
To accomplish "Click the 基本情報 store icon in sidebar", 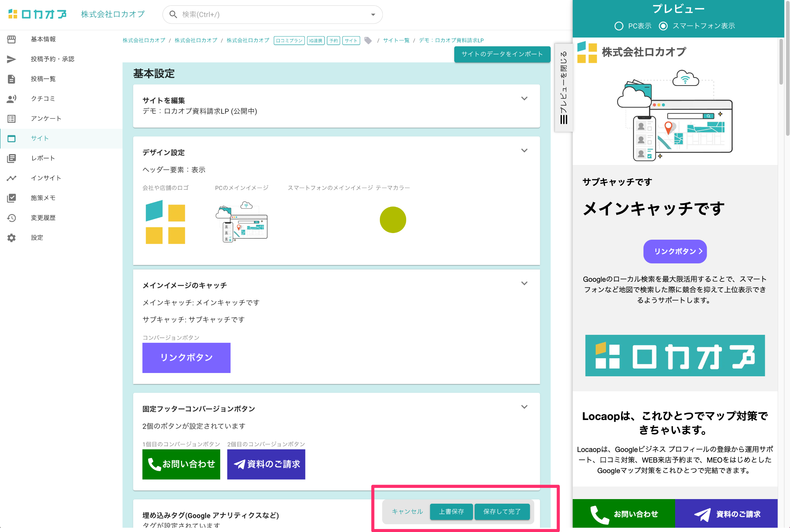I will pyautogui.click(x=12, y=40).
